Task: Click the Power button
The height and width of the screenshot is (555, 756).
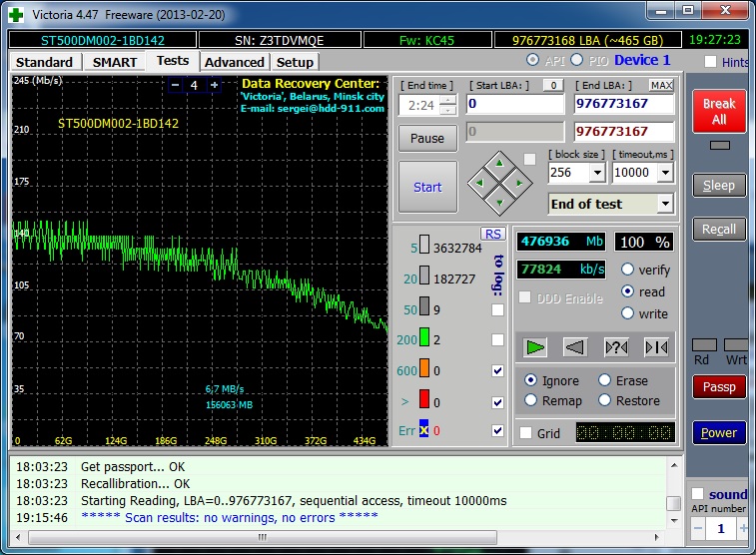Action: pyautogui.click(x=719, y=432)
